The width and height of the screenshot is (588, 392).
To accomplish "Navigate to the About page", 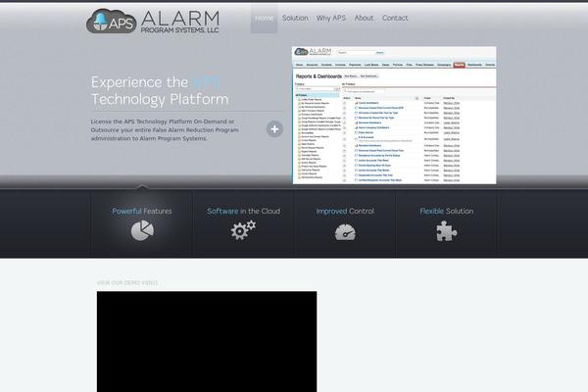I will click(x=364, y=18).
